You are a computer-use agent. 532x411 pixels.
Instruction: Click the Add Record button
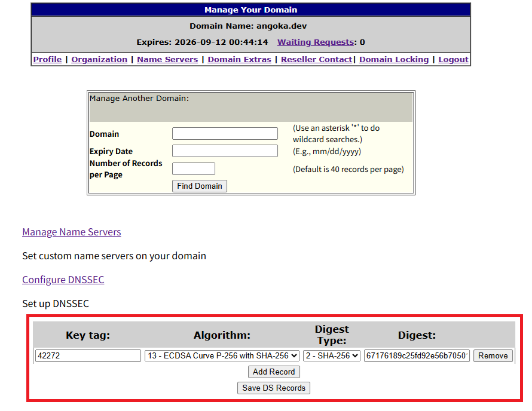[274, 372]
